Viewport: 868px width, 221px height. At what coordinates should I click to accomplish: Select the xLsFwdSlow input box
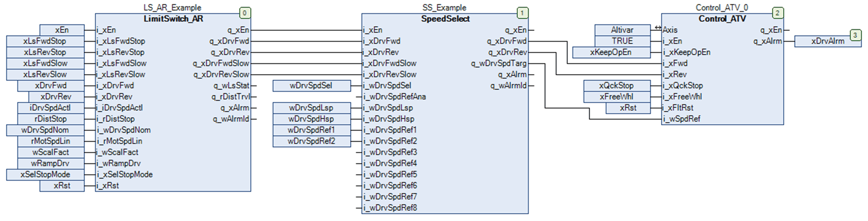45,63
